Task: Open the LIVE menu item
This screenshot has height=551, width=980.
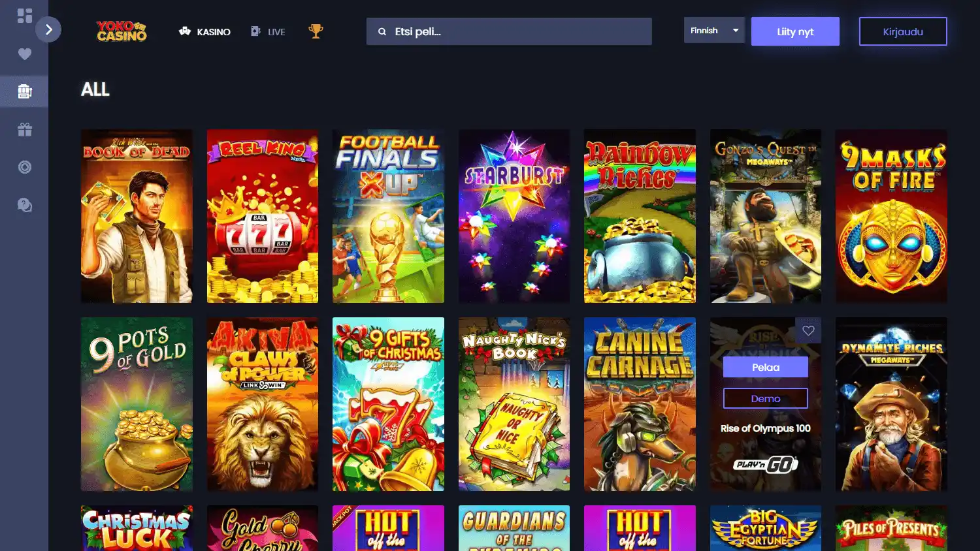Action: [268, 31]
